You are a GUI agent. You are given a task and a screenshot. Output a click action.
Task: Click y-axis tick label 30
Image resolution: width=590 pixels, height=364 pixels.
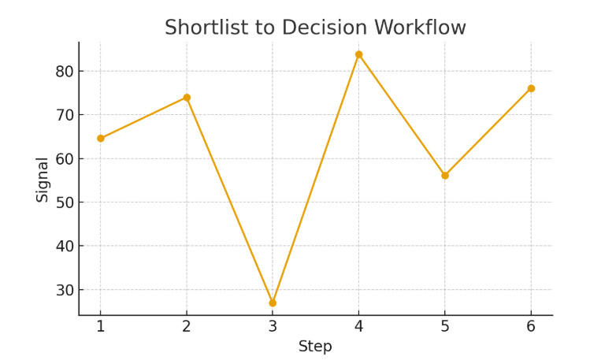coord(65,290)
